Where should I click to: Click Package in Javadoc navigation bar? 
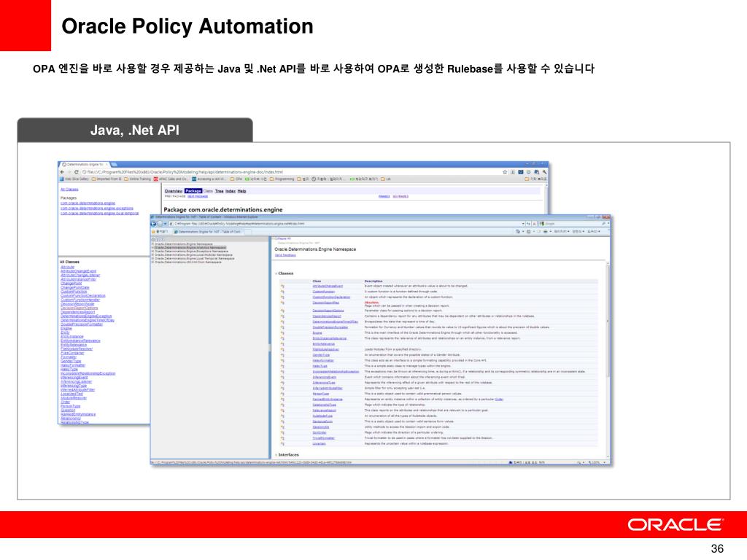pyautogui.click(x=193, y=191)
